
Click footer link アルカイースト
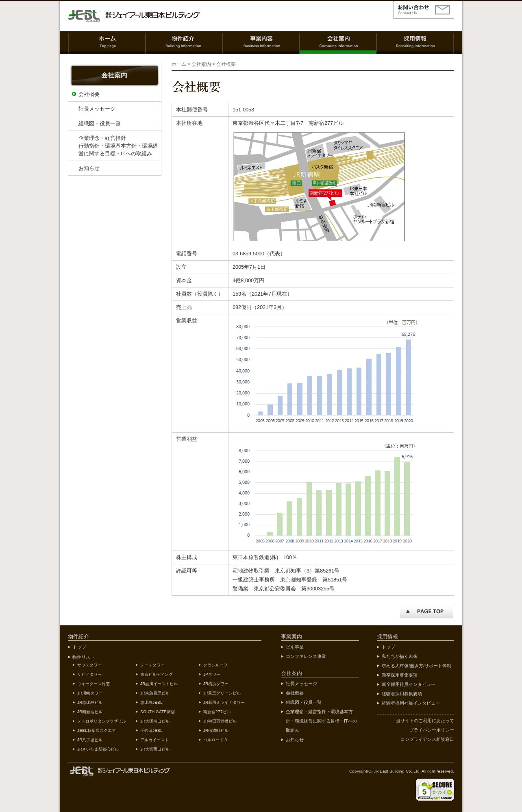[x=154, y=740]
